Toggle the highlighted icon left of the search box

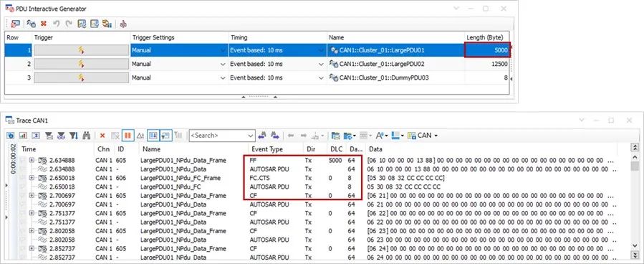click(166, 135)
